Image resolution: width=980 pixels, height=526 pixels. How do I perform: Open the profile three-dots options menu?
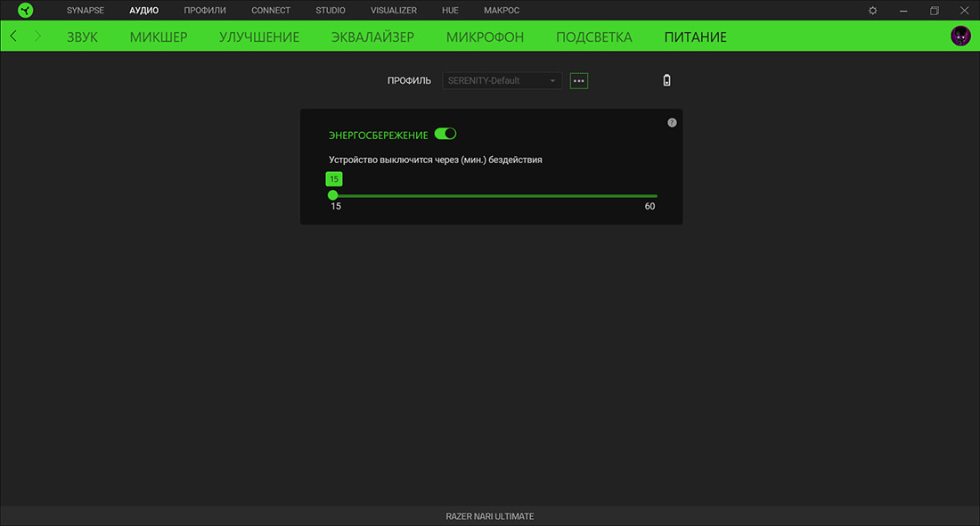coord(579,80)
